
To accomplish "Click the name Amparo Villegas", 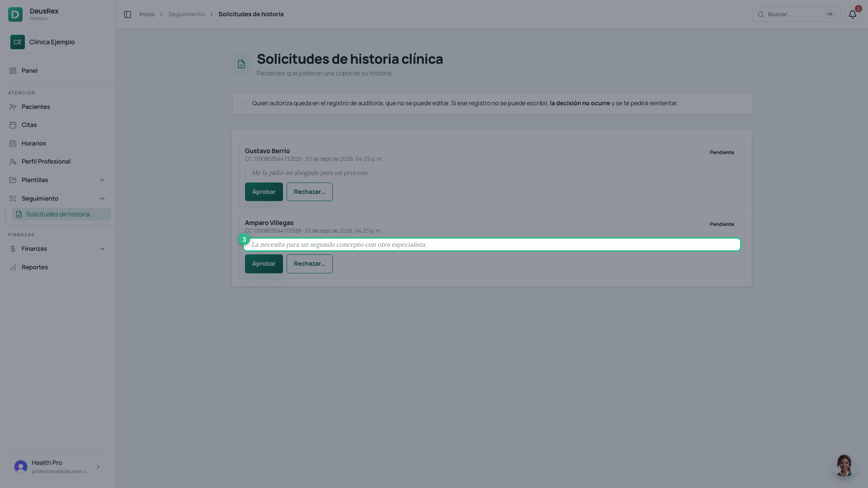I will click(x=269, y=223).
